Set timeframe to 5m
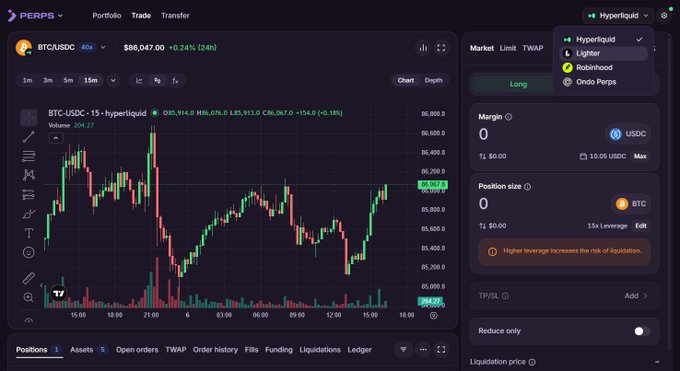The width and height of the screenshot is (680, 371). [x=68, y=80]
